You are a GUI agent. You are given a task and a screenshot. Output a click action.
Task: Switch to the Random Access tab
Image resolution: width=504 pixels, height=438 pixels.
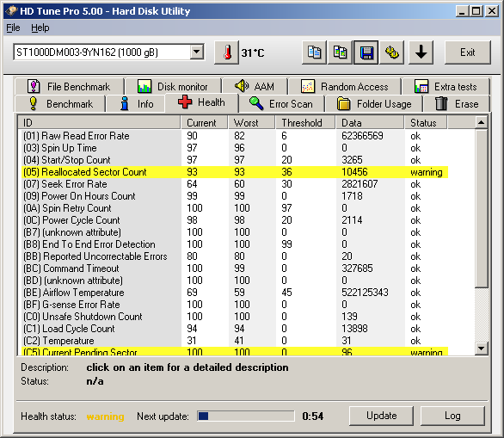pyautogui.click(x=345, y=87)
